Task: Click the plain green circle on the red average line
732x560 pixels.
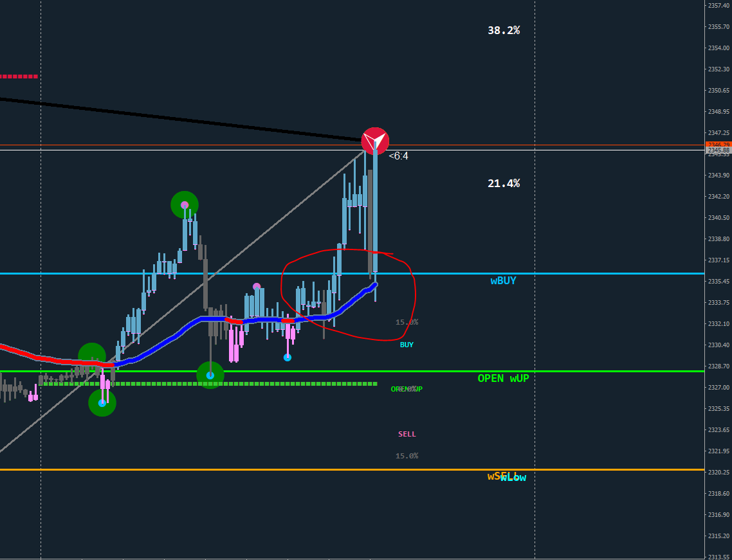Action: point(92,356)
